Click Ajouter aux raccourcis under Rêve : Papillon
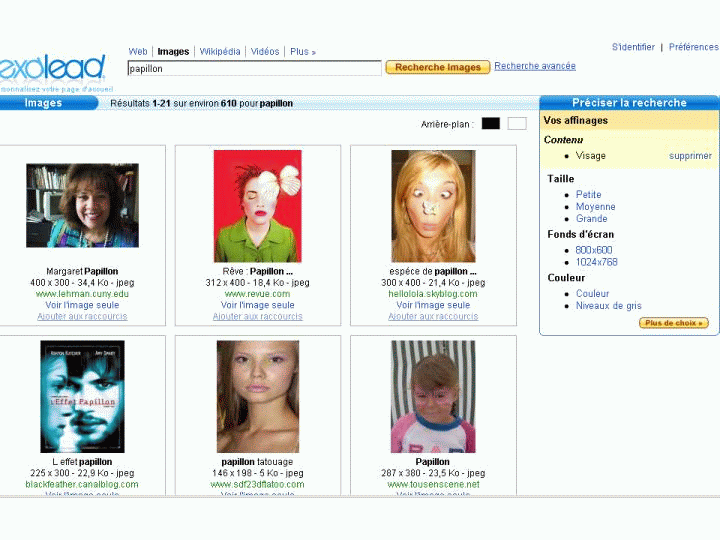 click(x=258, y=316)
